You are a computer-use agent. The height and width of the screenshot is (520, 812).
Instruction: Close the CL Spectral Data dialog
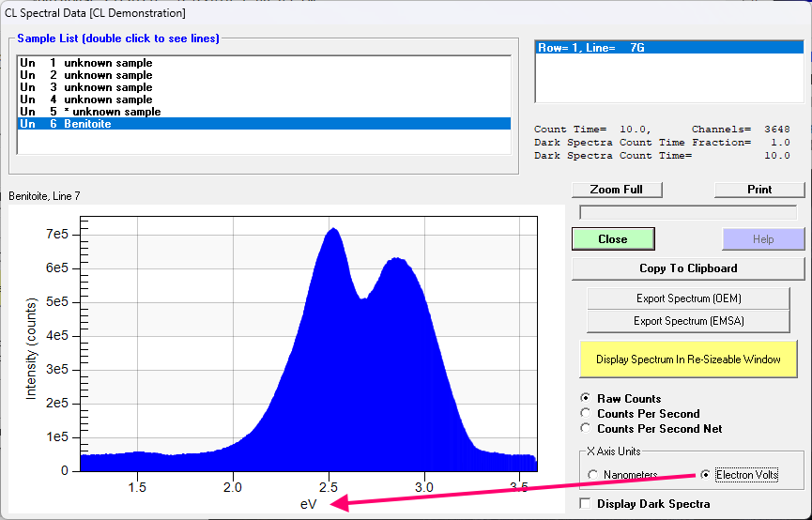pyautogui.click(x=612, y=239)
